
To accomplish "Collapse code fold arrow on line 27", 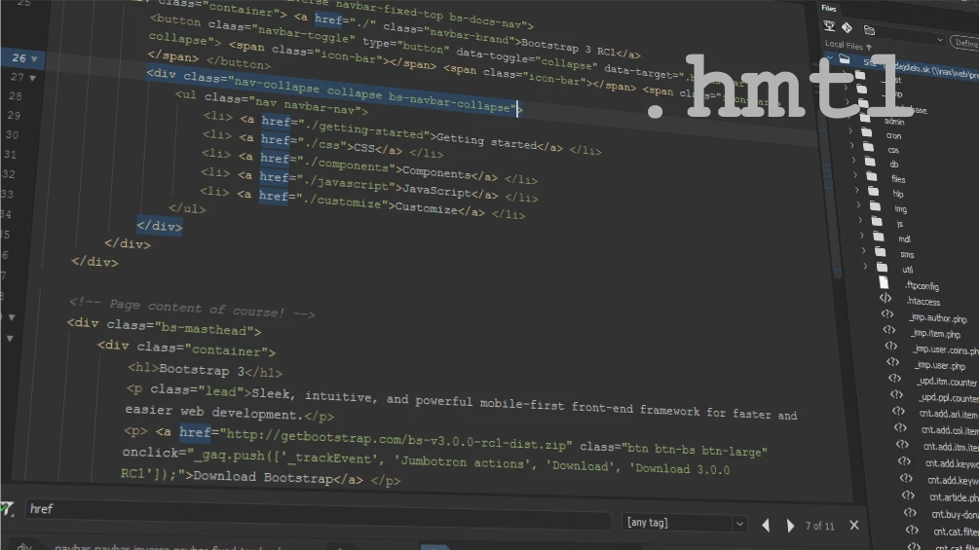I will (32, 78).
